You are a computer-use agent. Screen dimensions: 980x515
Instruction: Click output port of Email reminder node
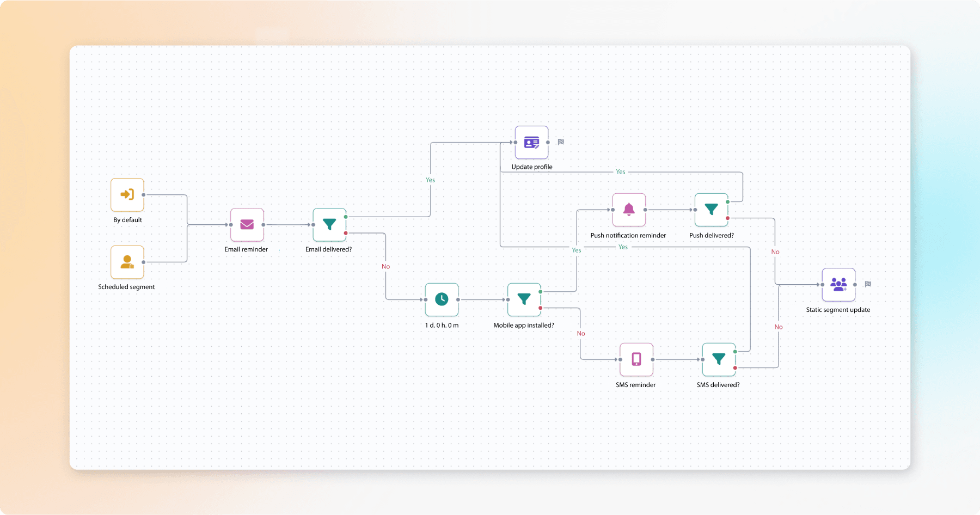pyautogui.click(x=264, y=225)
